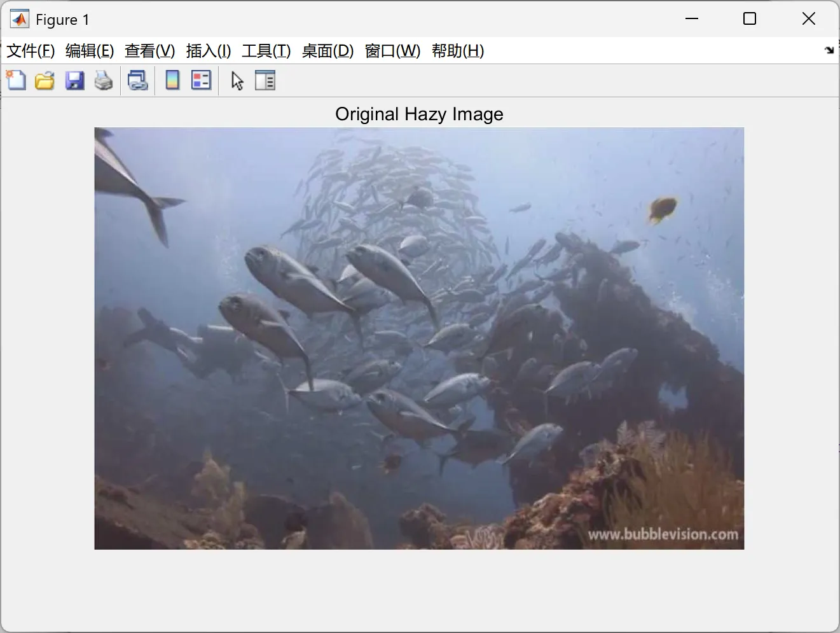Open the Property Inspector icon
Image resolution: width=840 pixels, height=633 pixels.
point(265,81)
